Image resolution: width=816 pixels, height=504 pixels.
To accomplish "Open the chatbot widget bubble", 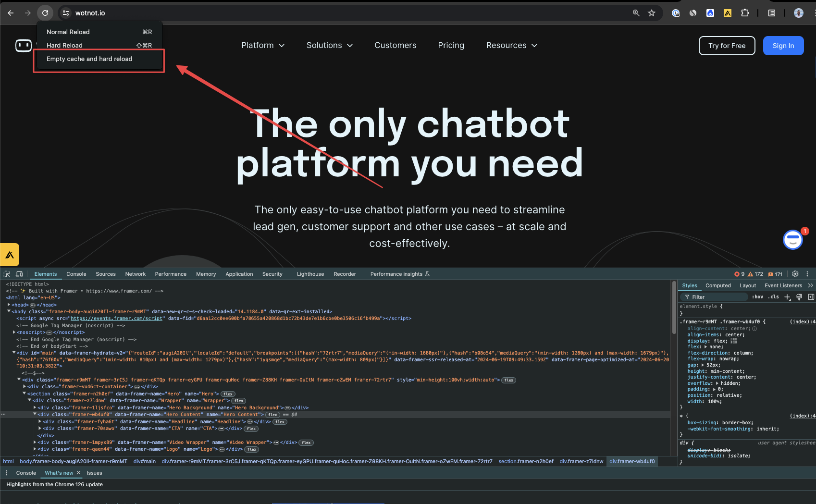I will (x=792, y=240).
